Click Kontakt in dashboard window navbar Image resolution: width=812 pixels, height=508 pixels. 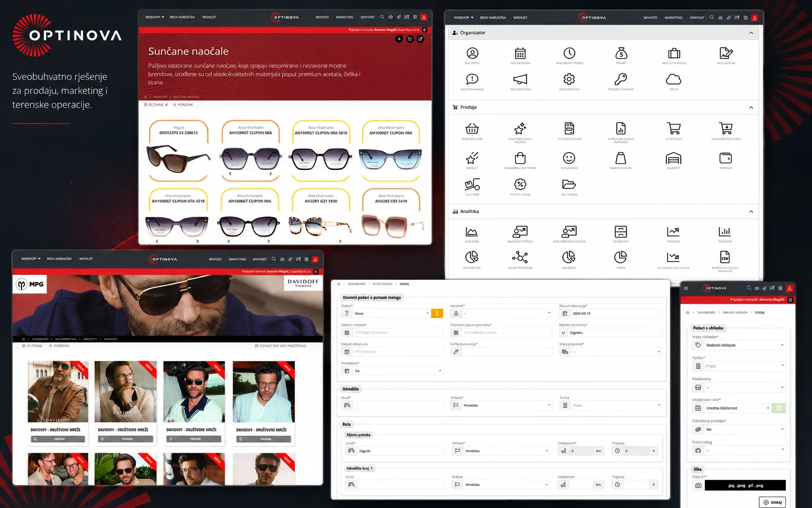coord(697,17)
